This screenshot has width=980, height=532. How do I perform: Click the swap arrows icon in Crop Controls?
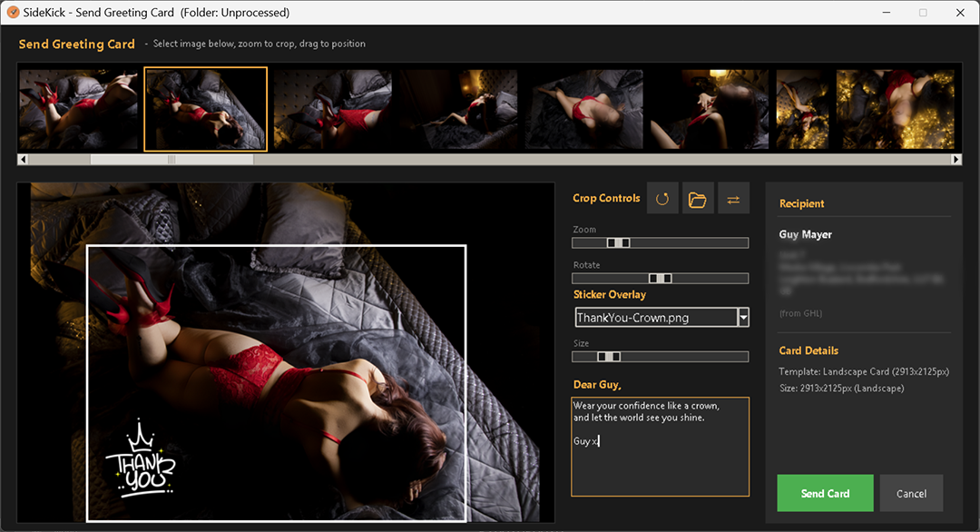[733, 199]
